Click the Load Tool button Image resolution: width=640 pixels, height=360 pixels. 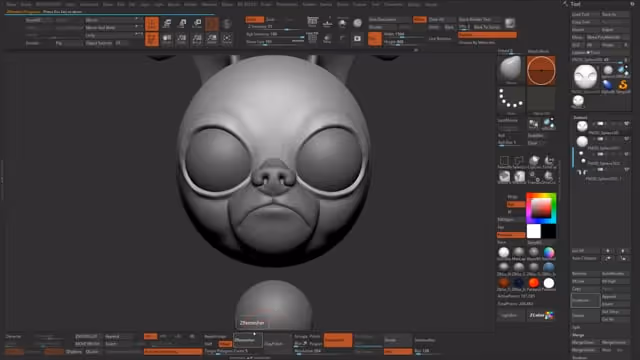click(586, 14)
